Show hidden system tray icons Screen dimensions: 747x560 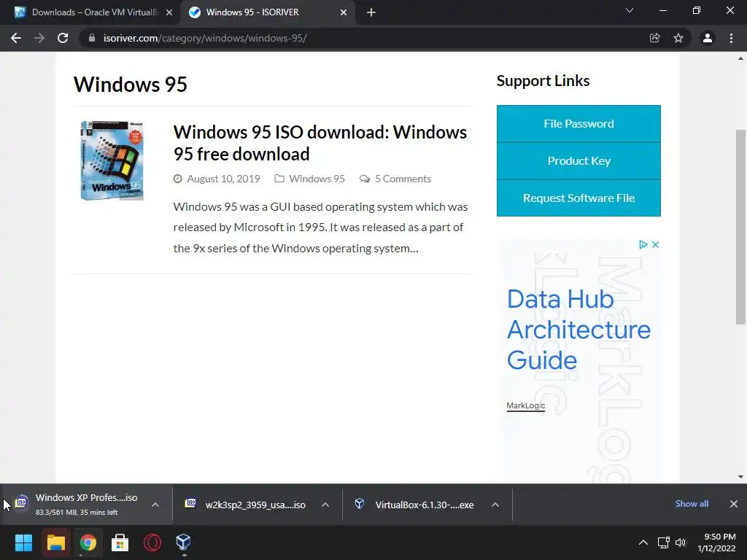pos(643,542)
